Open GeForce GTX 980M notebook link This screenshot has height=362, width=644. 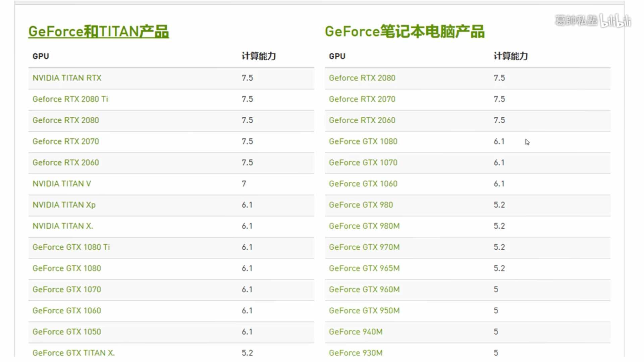click(364, 226)
